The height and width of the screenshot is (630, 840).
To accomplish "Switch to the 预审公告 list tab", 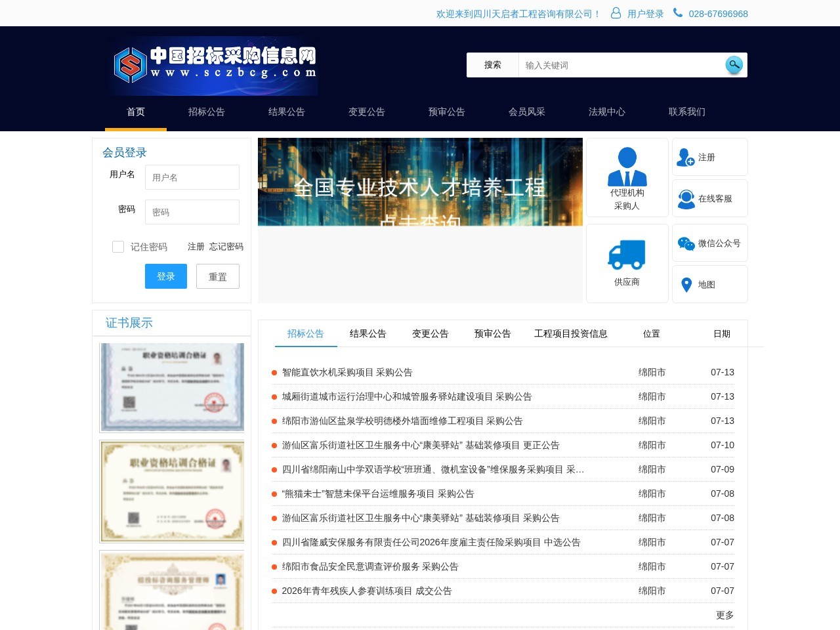I will pos(493,333).
